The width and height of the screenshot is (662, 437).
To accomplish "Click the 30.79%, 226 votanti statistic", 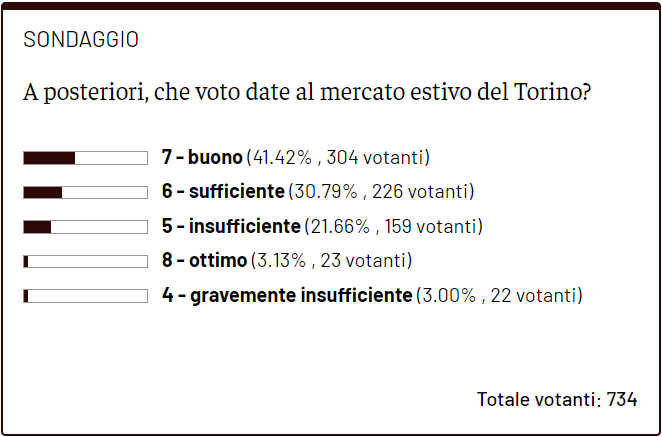I will pos(381,192).
